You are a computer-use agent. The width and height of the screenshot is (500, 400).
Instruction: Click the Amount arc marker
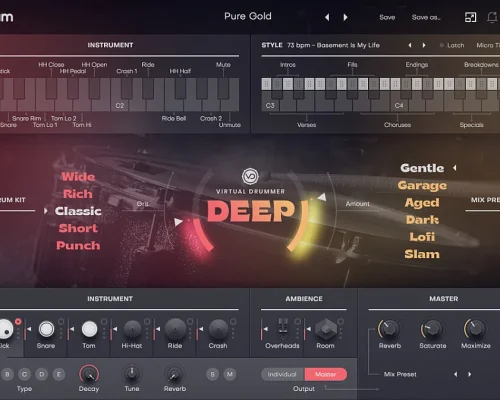tap(322, 197)
